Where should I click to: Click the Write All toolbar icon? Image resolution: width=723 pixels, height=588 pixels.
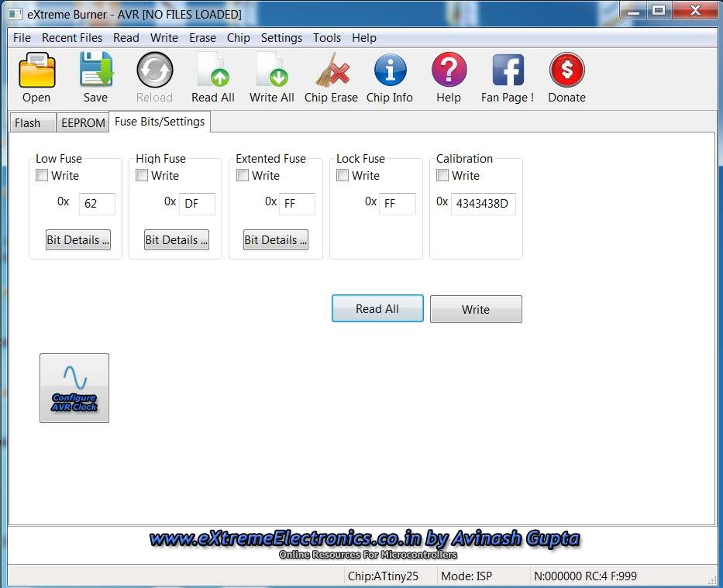[x=272, y=70]
